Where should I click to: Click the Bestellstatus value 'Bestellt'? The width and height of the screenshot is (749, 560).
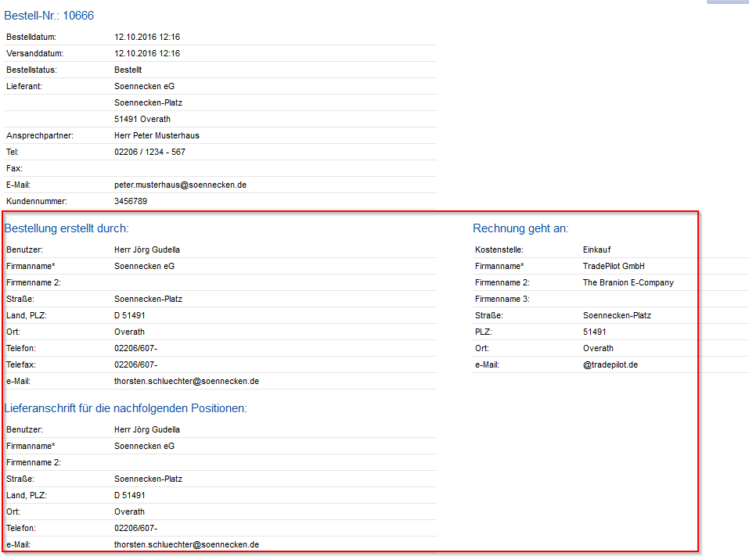pyautogui.click(x=128, y=70)
